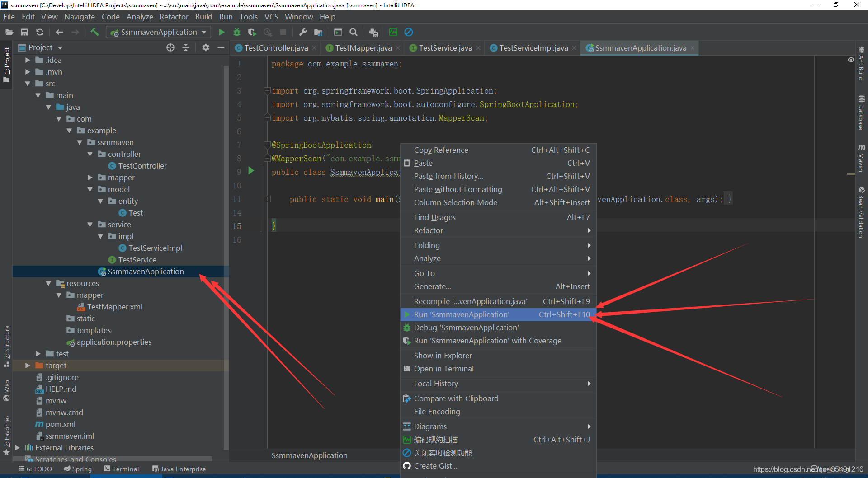
Task: Click the green Run toolbar button
Action: 222,32
